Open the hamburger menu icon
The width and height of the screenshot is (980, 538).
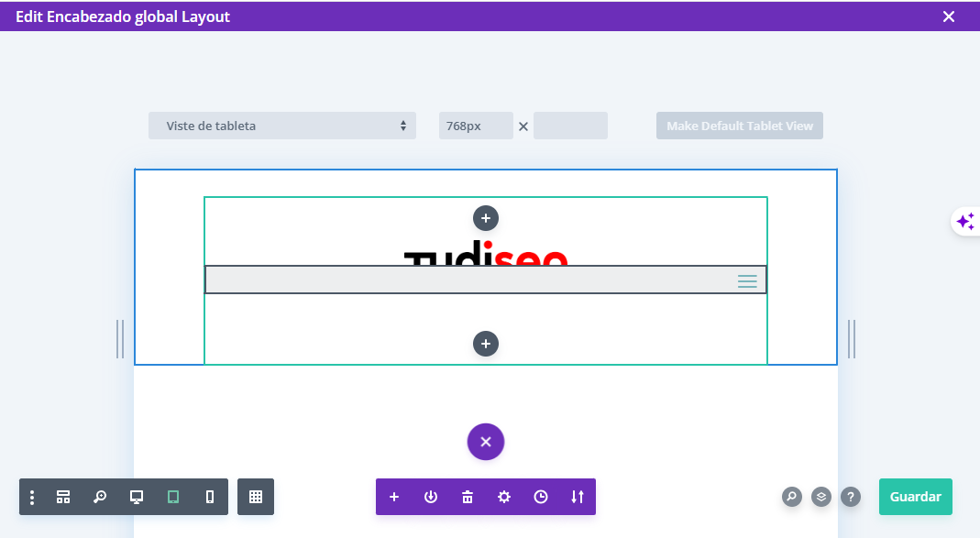coord(747,281)
